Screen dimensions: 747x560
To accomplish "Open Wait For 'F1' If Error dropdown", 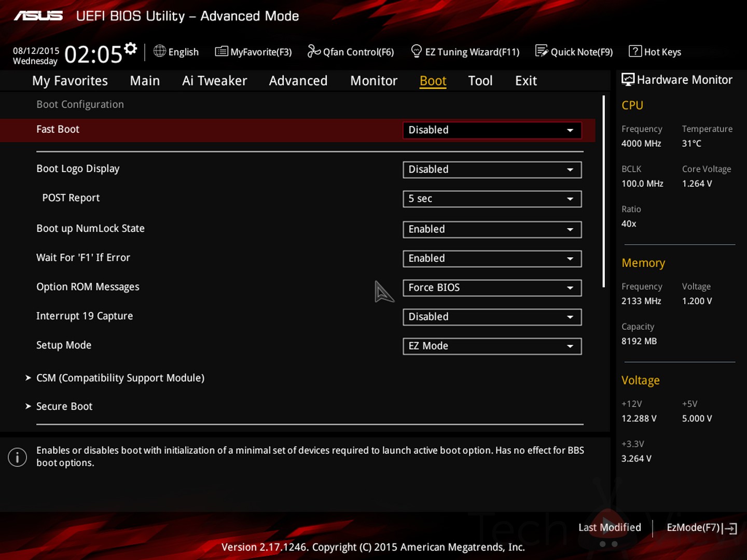I will [492, 258].
